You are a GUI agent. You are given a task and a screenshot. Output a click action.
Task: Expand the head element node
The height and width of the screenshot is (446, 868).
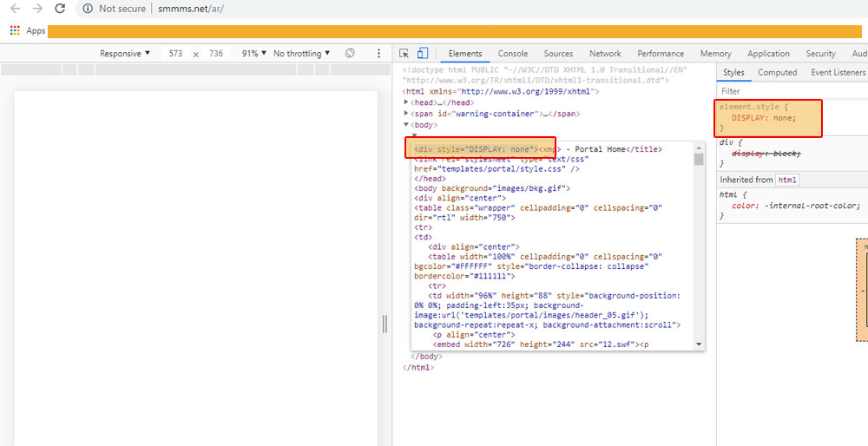[x=407, y=102]
